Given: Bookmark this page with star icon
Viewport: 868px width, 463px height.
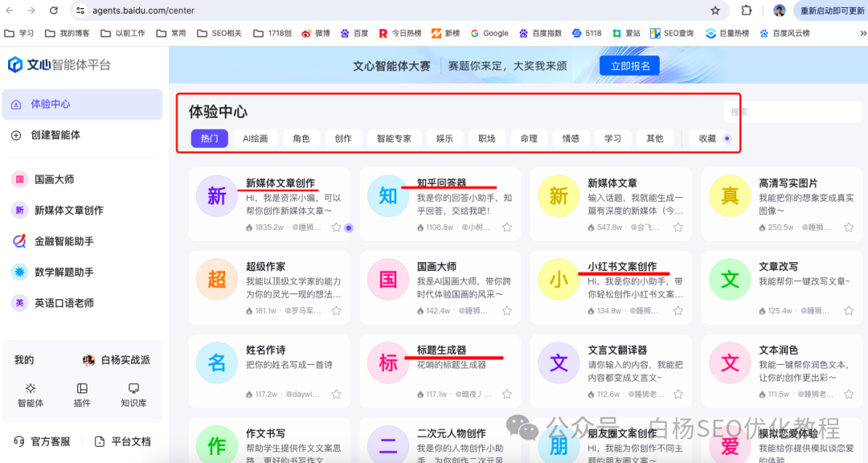Looking at the screenshot, I should click(715, 10).
